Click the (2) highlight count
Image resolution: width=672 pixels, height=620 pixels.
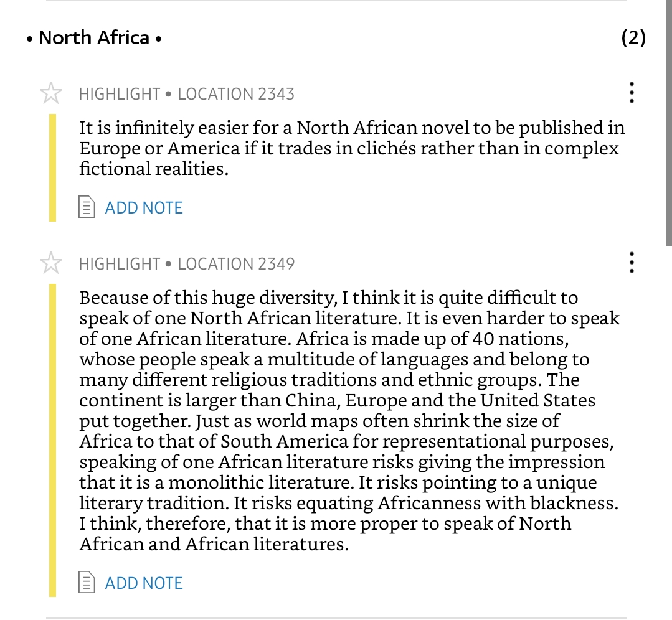[633, 38]
